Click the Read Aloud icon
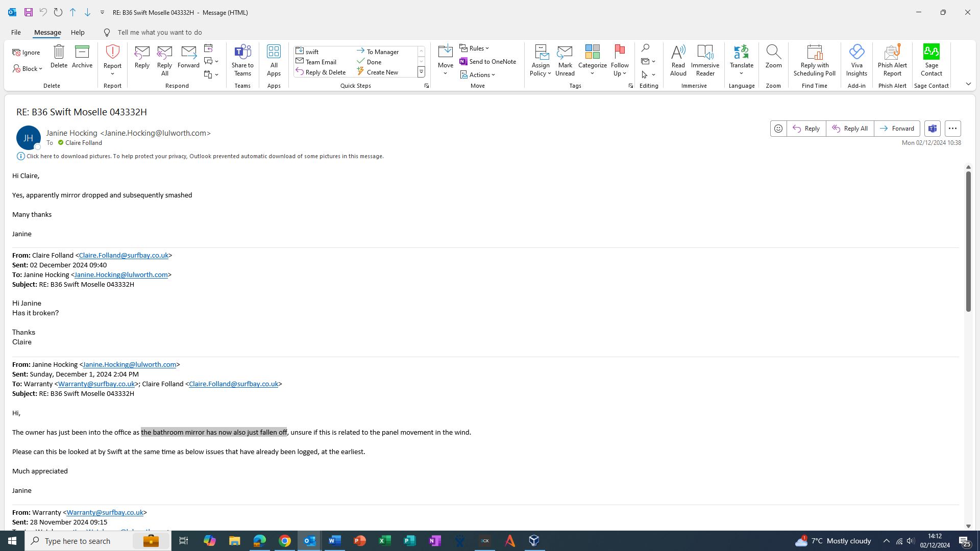The height and width of the screenshot is (551, 980). 678,60
